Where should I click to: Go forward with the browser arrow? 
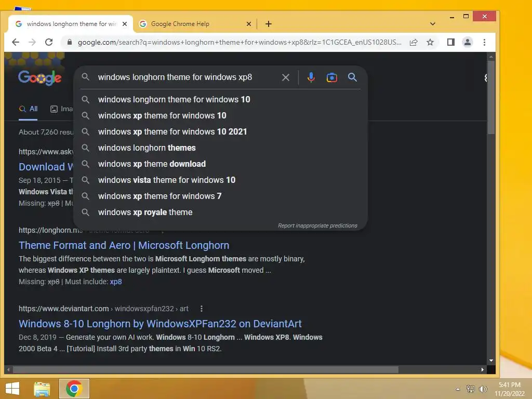tap(32, 42)
